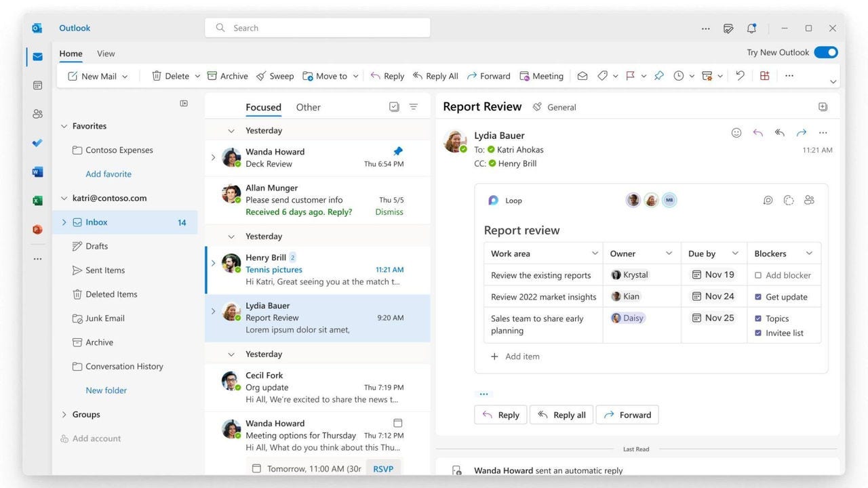Open the Move to dropdown arrow
Screen dimensions: 868x488
click(x=355, y=77)
